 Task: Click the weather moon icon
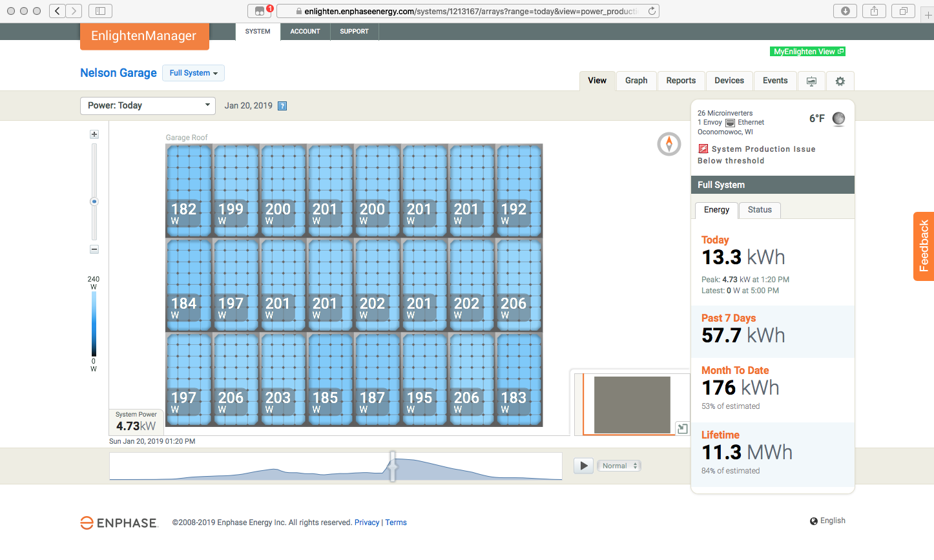838,118
